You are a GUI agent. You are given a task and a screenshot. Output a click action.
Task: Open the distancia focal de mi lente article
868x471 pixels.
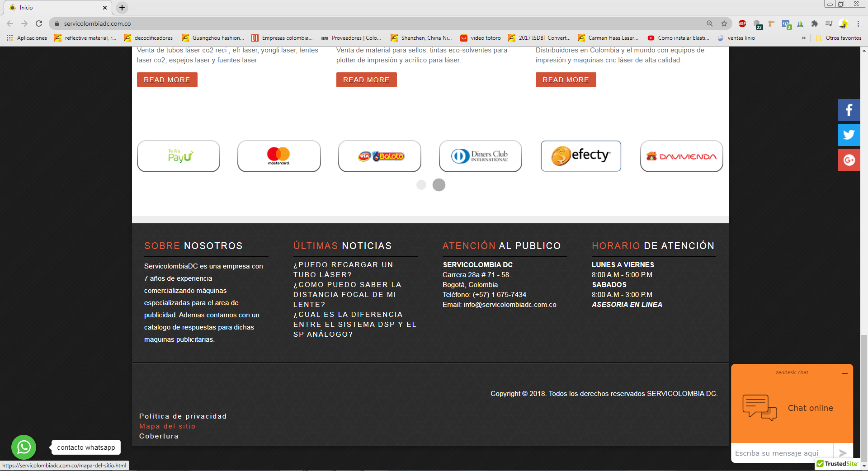(x=347, y=294)
